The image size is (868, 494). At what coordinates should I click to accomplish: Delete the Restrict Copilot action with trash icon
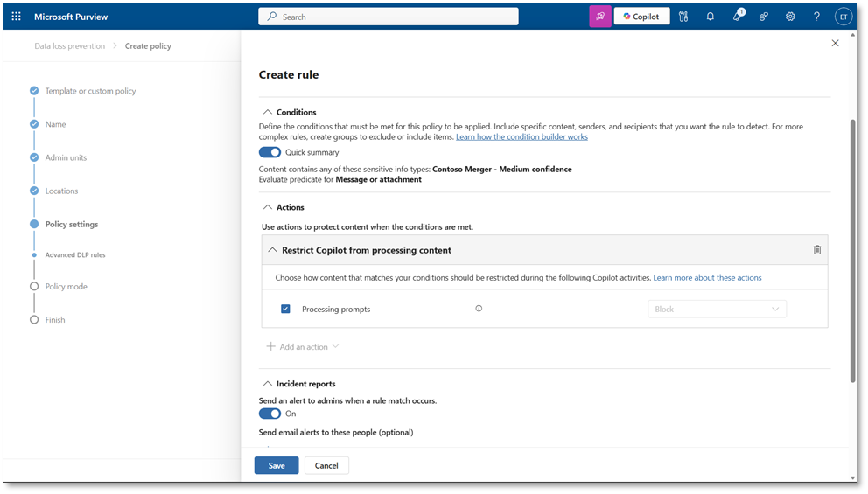coord(817,250)
